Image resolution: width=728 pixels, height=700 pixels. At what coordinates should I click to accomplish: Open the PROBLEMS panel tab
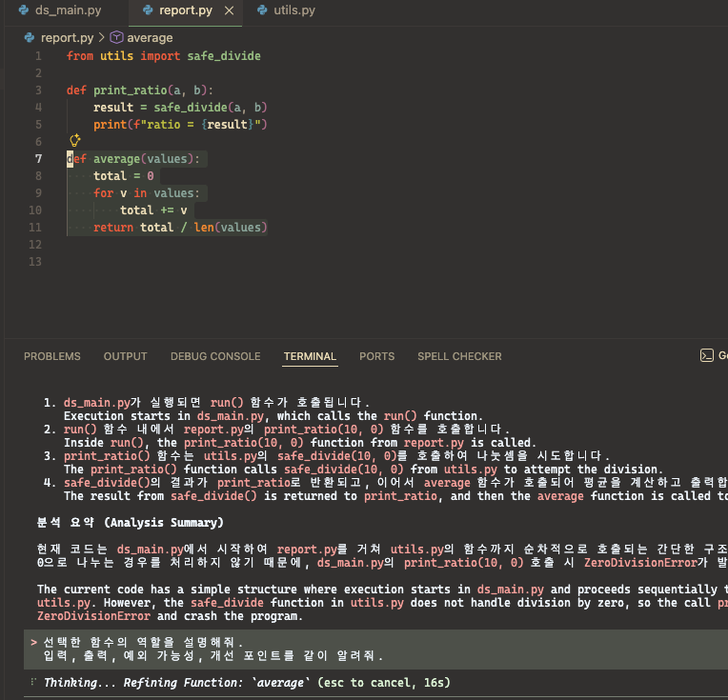[52, 356]
